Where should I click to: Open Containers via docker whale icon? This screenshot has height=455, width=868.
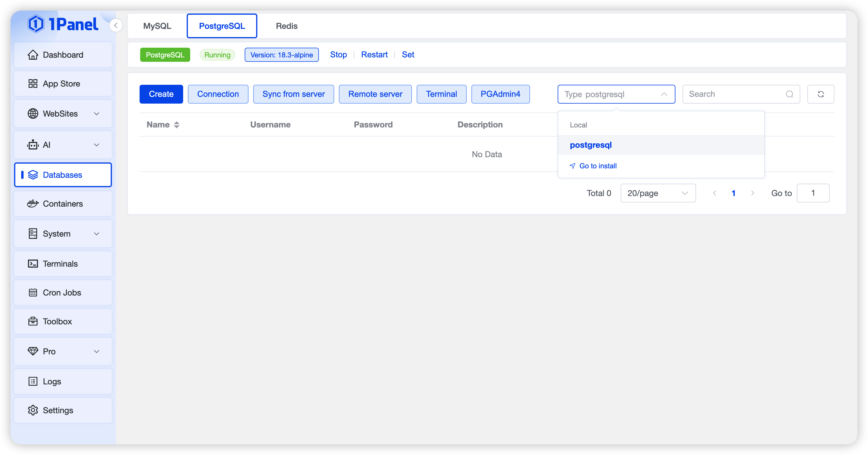[33, 204]
